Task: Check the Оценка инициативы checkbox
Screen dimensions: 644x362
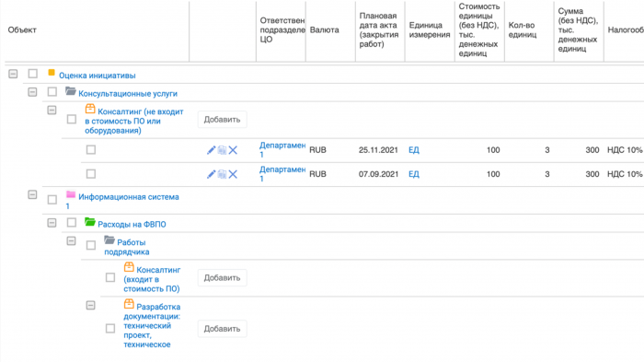Action: pyautogui.click(x=33, y=74)
